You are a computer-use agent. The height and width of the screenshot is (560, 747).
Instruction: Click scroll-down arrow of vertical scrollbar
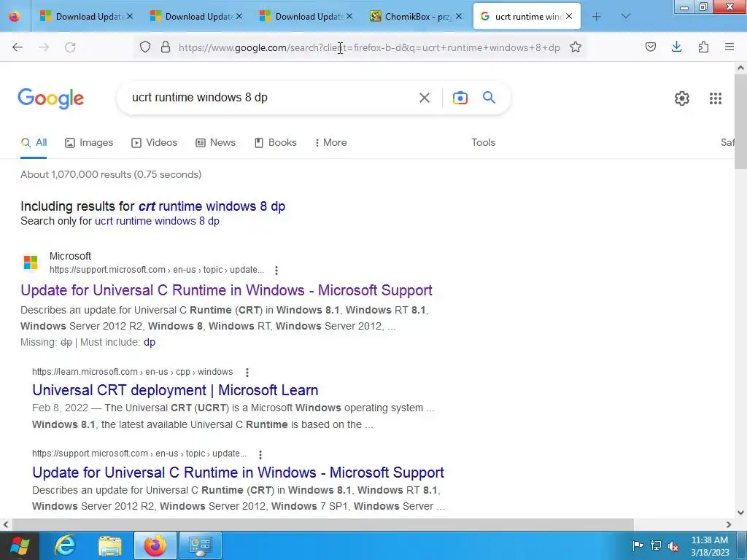click(x=740, y=513)
